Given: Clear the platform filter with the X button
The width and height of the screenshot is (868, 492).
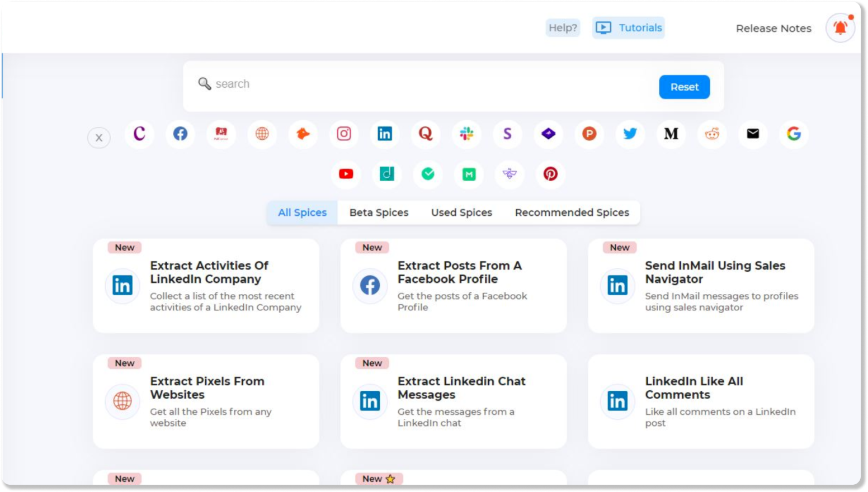Looking at the screenshot, I should coord(99,138).
